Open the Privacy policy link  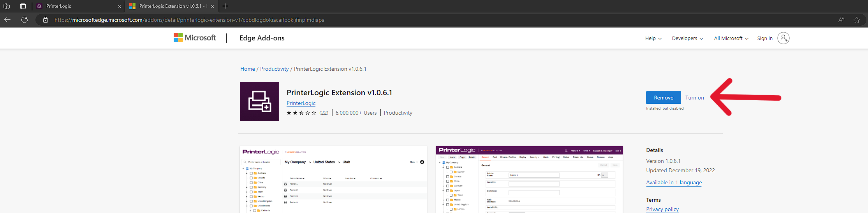click(662, 209)
